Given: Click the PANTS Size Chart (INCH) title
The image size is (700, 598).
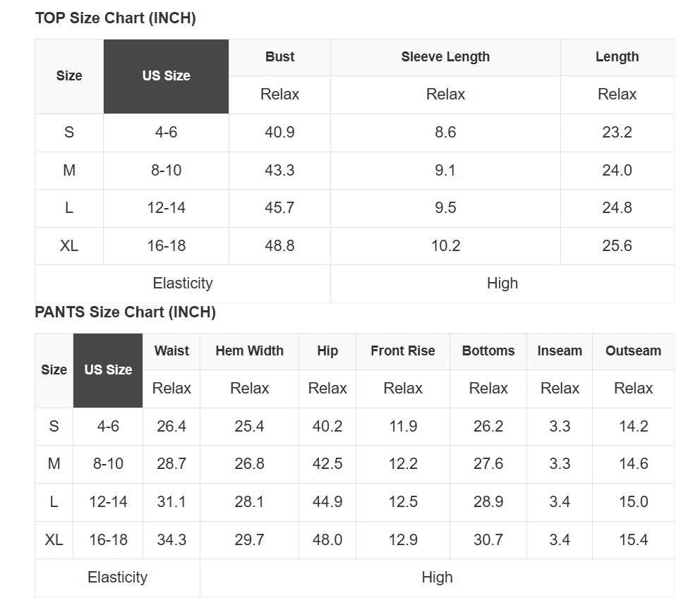Looking at the screenshot, I should pyautogui.click(x=125, y=312).
